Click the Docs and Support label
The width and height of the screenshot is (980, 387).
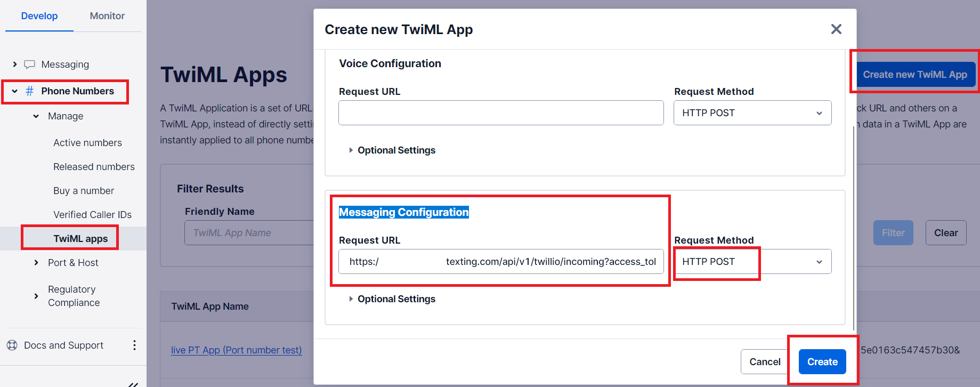pos(63,345)
